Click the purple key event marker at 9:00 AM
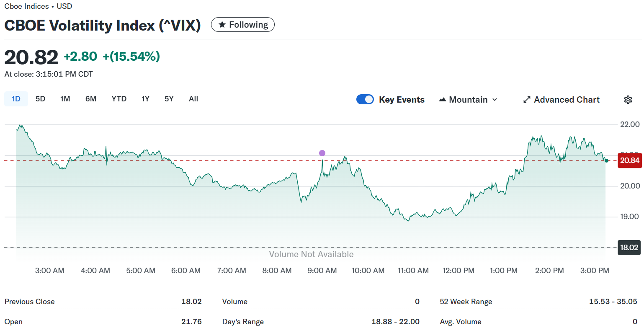644x328 pixels. tap(322, 153)
